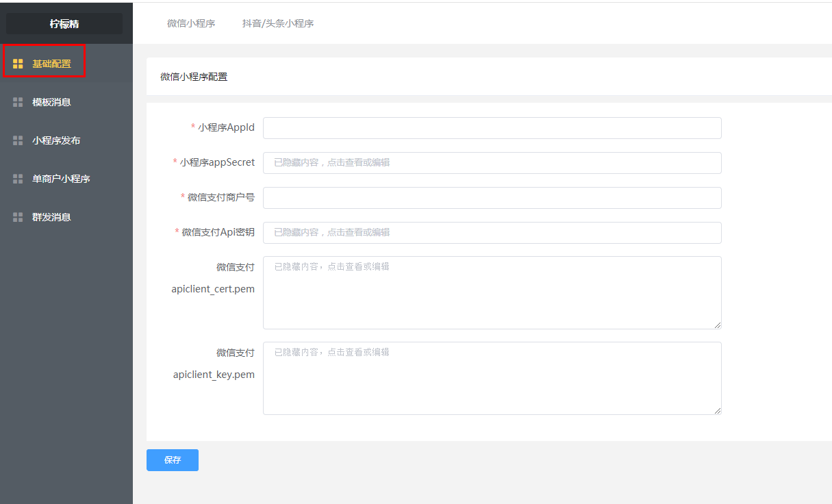The image size is (832, 504).
Task: Click the 微信小程序配置 section heading
Action: tap(194, 77)
